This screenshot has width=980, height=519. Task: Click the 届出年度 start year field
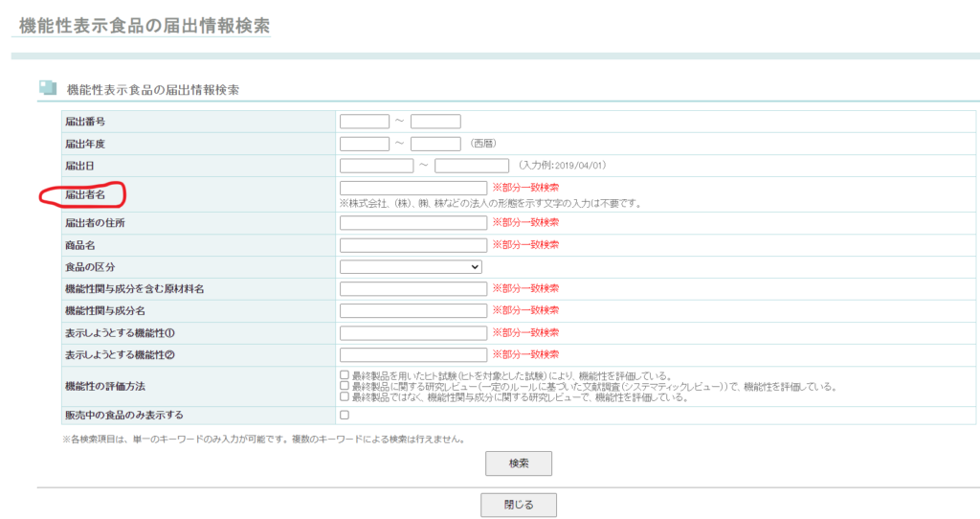pyautogui.click(x=364, y=144)
